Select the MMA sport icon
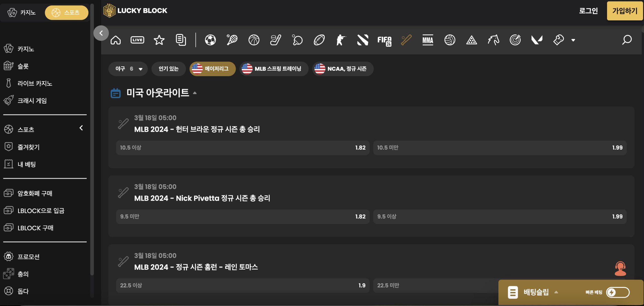Screen dimensions: 644x306 (x=428, y=40)
